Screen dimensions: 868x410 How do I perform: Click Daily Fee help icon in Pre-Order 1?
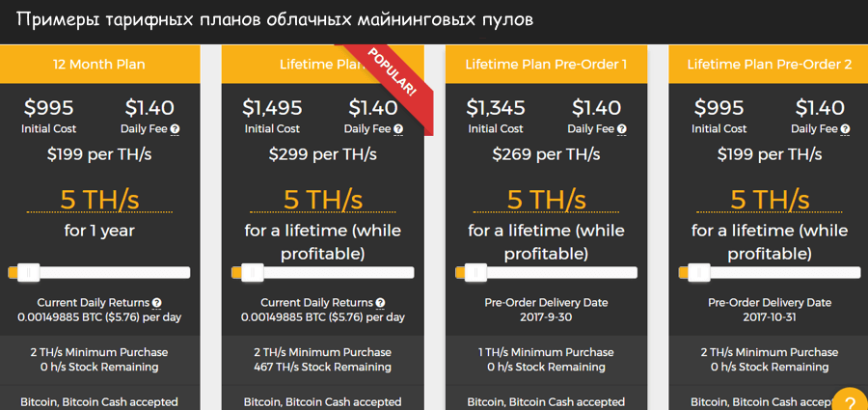(x=622, y=128)
